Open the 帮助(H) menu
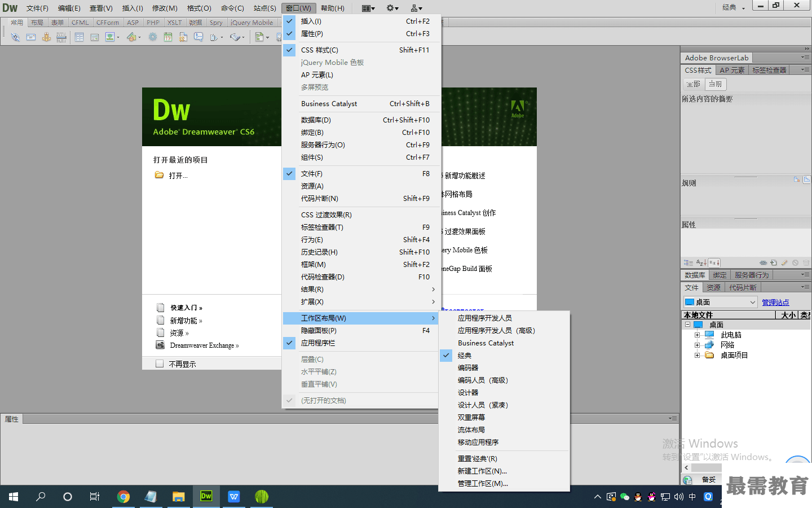 [x=333, y=8]
